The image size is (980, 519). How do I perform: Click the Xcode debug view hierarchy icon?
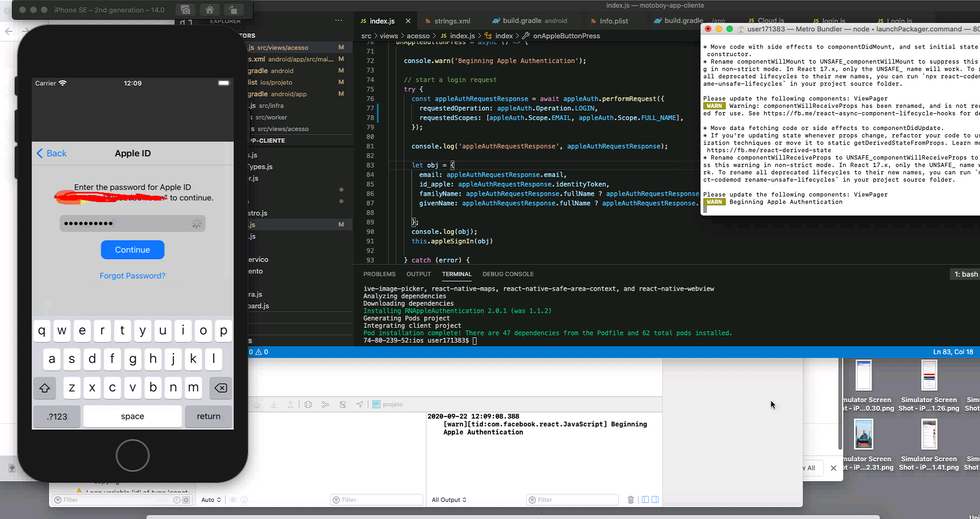pyautogui.click(x=308, y=404)
